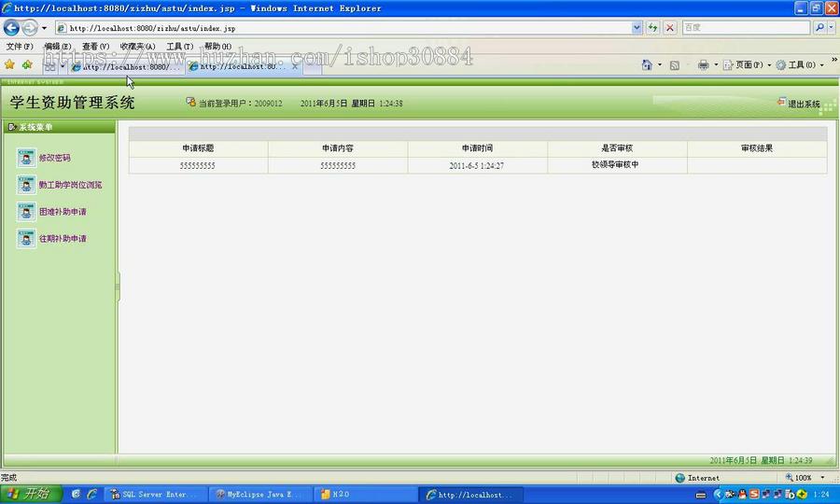840x504 pixels.
Task: Click the 申请内容 column header
Action: pyautogui.click(x=338, y=148)
